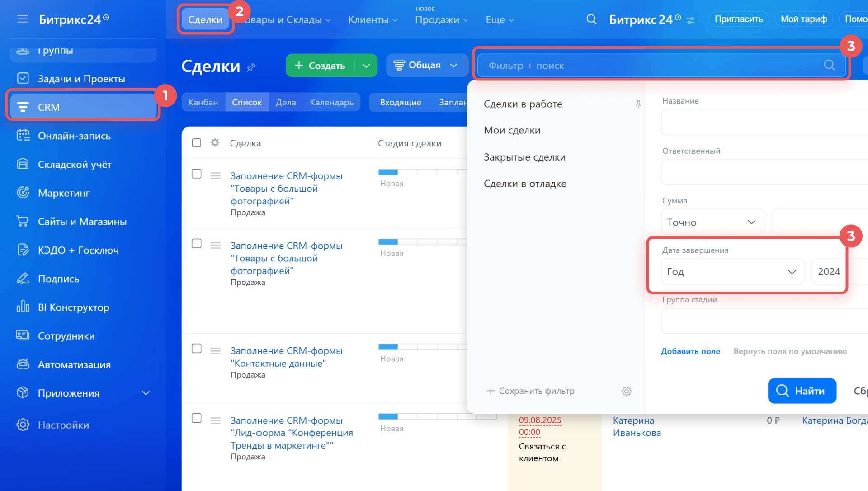Click Вернуть поля по умолчанию link
Image resolution: width=868 pixels, height=491 pixels.
pyautogui.click(x=790, y=351)
